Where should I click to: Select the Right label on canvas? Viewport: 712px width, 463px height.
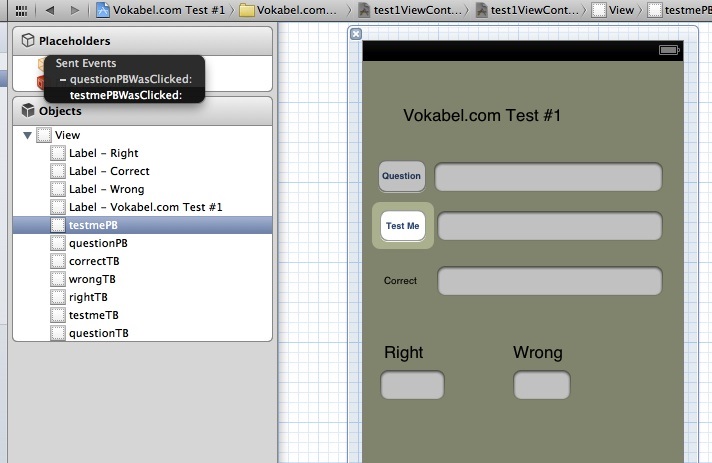click(404, 352)
